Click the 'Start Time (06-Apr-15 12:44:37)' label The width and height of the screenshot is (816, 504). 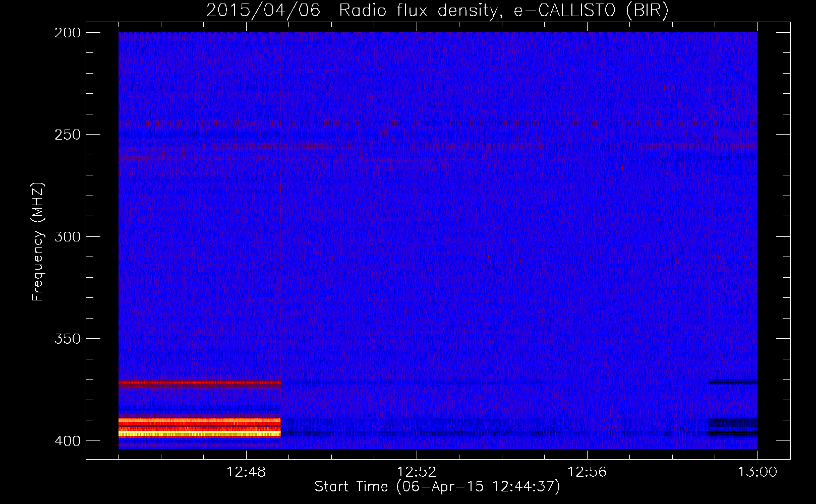pos(437,487)
